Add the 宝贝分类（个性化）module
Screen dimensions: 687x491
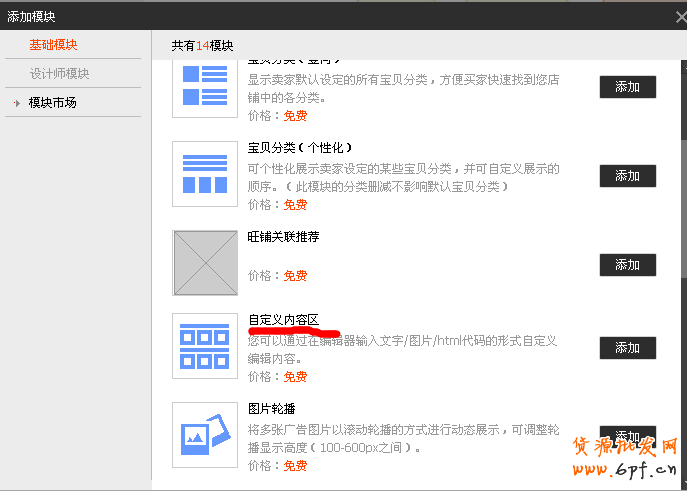(627, 176)
